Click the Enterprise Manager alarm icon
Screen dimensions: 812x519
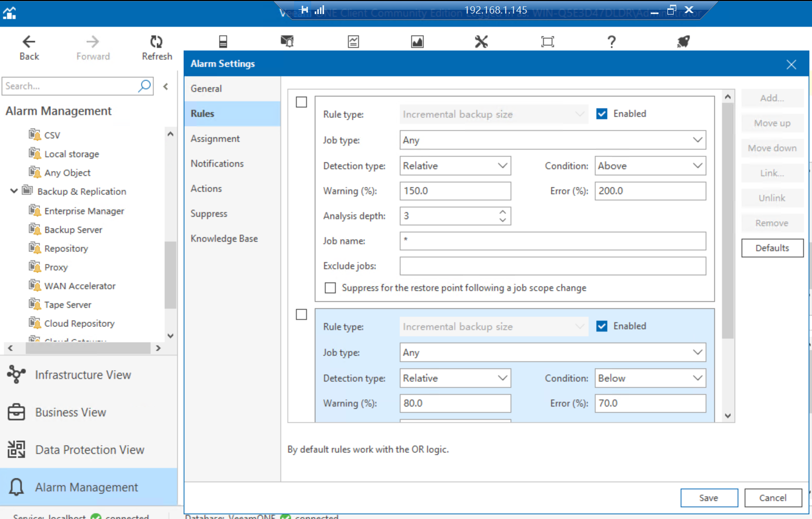(x=35, y=210)
